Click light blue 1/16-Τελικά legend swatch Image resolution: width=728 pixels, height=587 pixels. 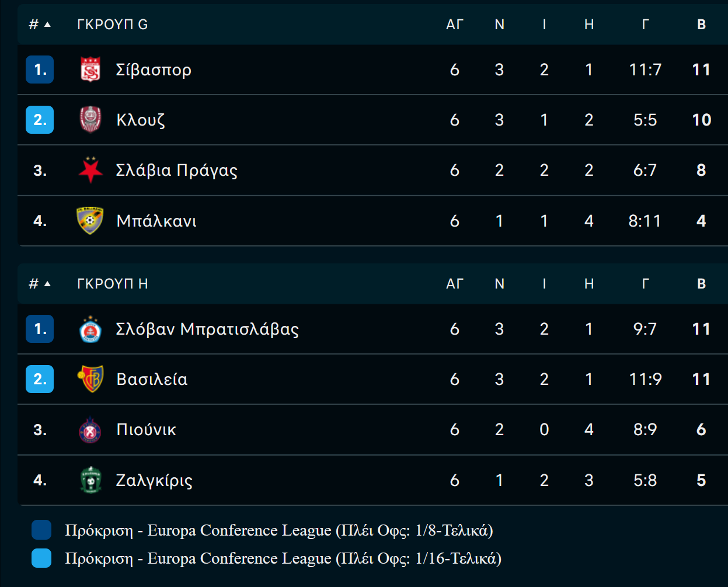pos(41,558)
